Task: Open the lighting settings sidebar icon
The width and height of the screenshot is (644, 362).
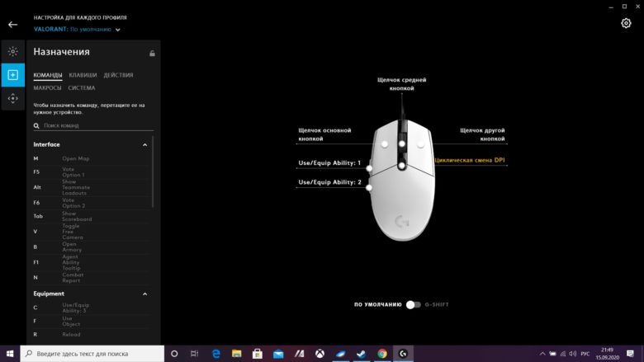Action: (x=12, y=52)
